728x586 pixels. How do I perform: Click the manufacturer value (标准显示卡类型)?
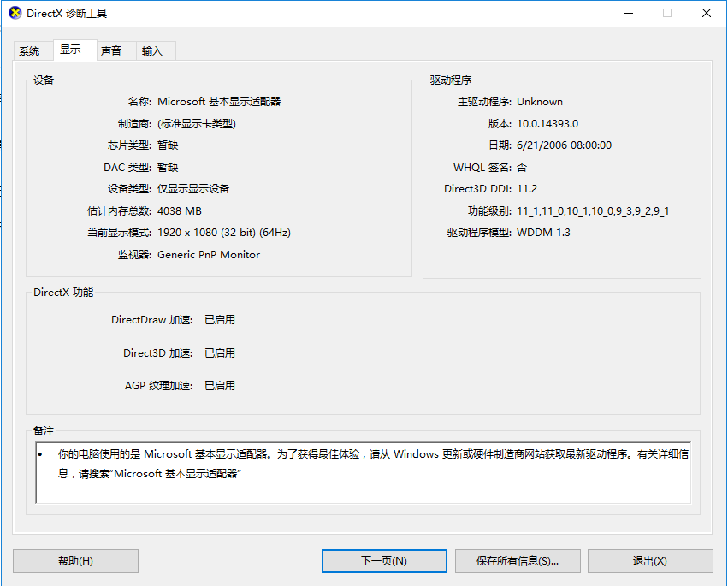tap(197, 124)
